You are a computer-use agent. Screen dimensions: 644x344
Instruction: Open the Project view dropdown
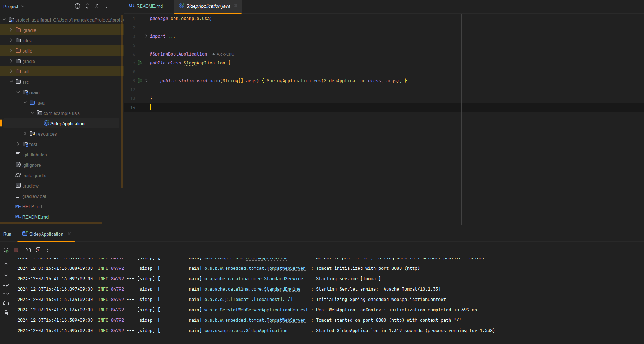click(x=14, y=6)
